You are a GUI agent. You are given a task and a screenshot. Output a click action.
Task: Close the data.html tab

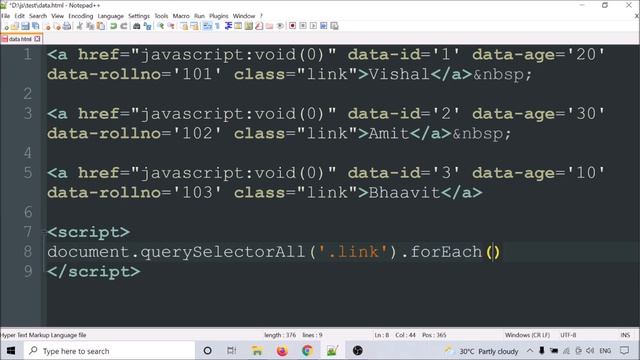point(37,39)
